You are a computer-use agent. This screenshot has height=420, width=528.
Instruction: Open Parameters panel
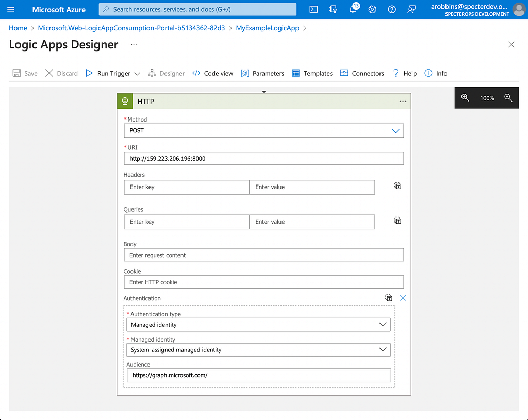(x=262, y=73)
